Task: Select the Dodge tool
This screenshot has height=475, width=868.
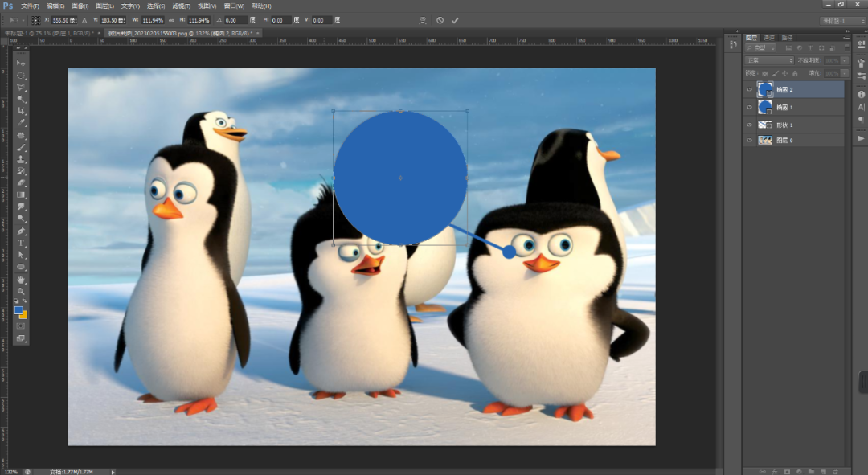Action: point(21,219)
